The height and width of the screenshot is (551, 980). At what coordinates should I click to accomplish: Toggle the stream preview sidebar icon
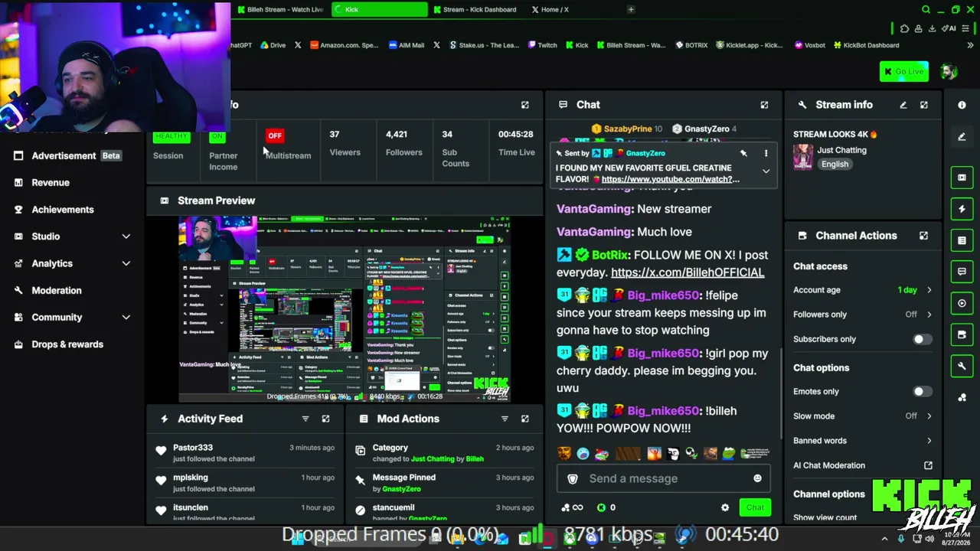point(962,178)
